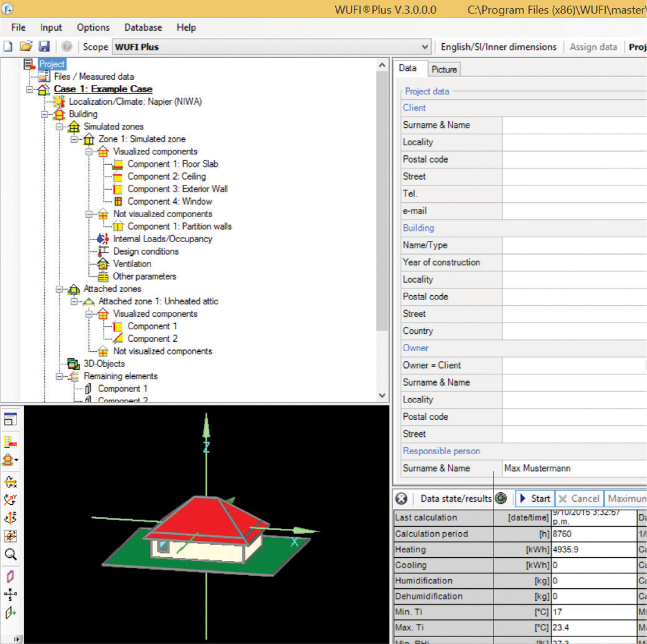Click the greyed round toolbar icon beside Scope
Viewport: 647px width, 644px height.
[67, 46]
